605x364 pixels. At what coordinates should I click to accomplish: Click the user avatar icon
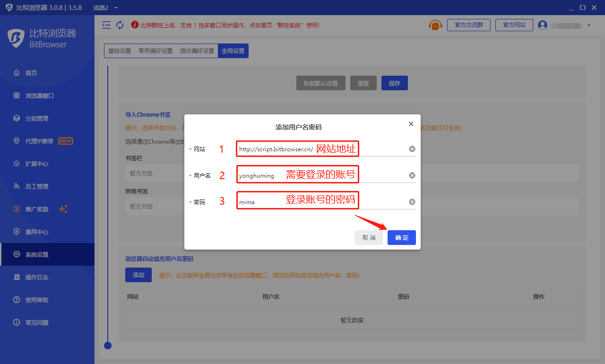click(542, 25)
